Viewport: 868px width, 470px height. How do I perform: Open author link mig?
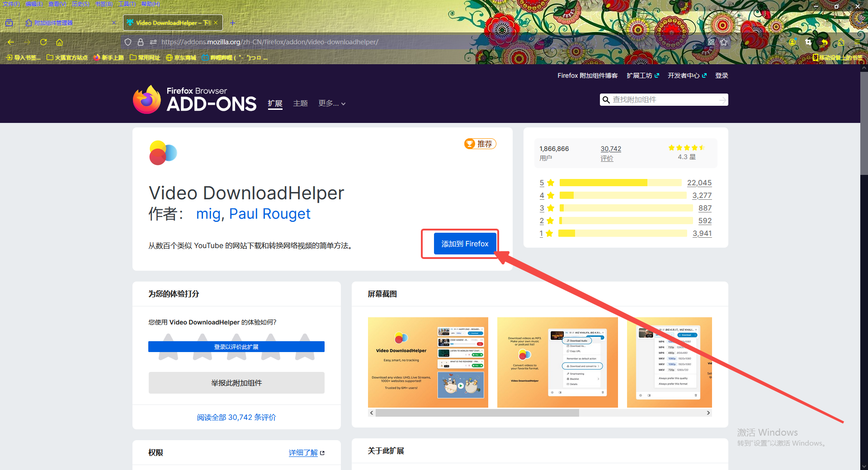[x=208, y=214]
